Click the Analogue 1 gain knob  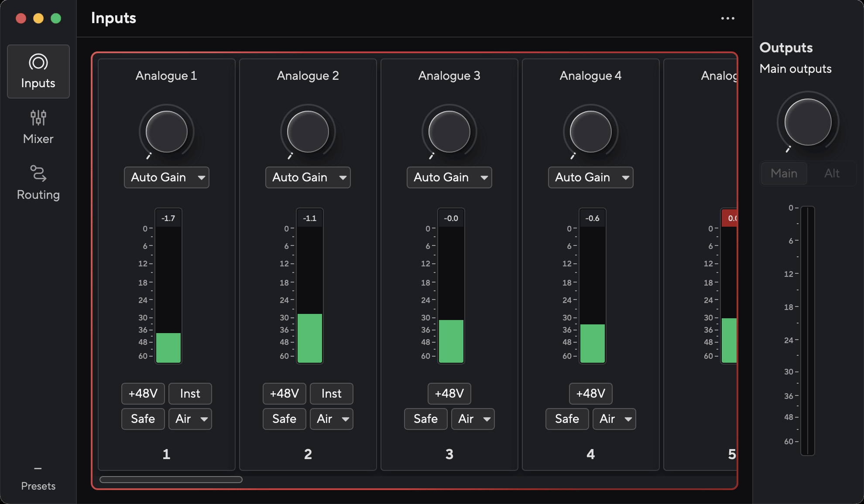tap(167, 132)
